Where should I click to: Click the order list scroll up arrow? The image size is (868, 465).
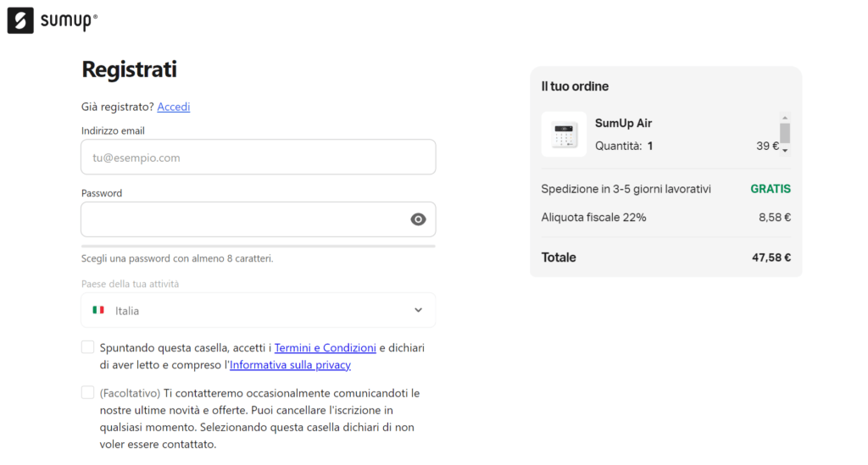point(784,118)
